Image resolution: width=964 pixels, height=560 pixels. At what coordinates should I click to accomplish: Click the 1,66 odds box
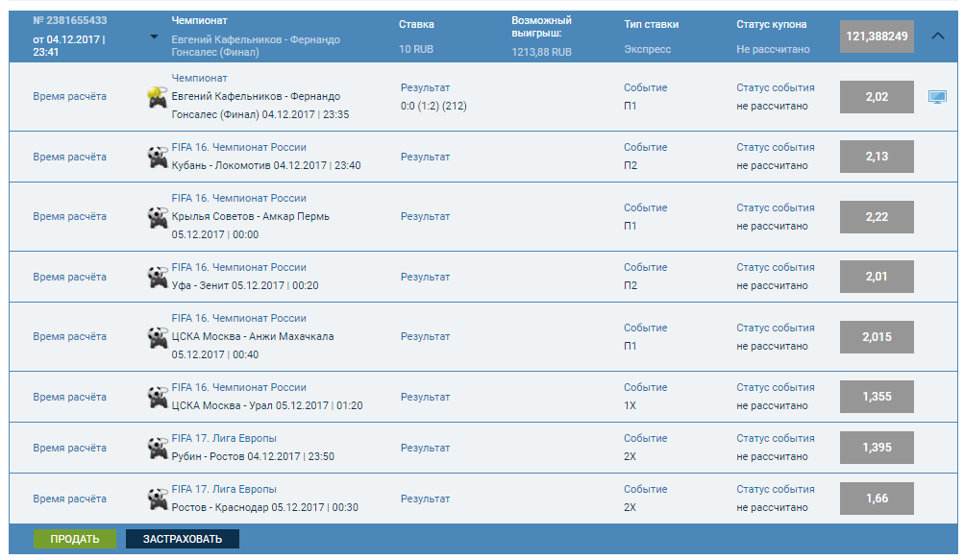[877, 499]
